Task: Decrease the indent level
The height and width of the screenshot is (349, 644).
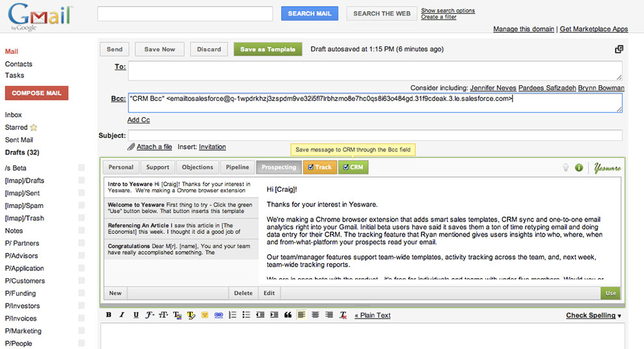Action: (x=260, y=315)
